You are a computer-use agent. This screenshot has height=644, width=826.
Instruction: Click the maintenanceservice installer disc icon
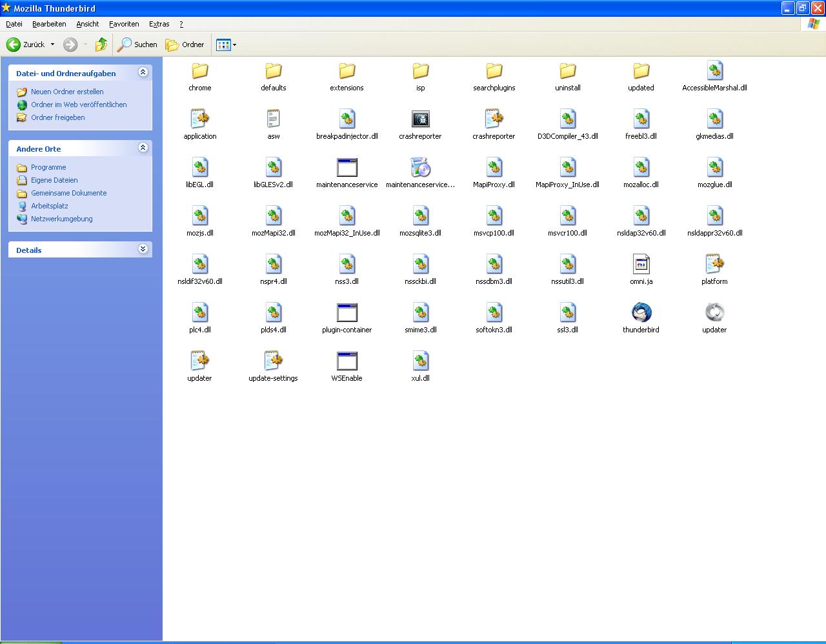(420, 168)
